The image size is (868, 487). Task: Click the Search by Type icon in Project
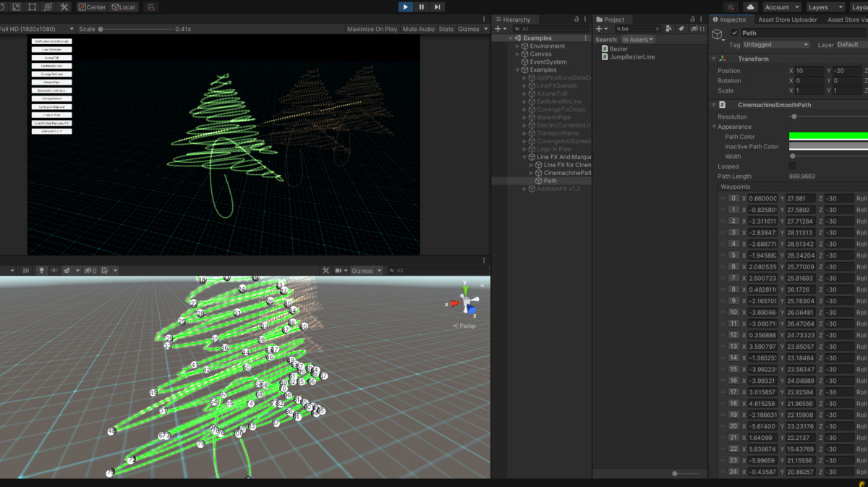[669, 29]
